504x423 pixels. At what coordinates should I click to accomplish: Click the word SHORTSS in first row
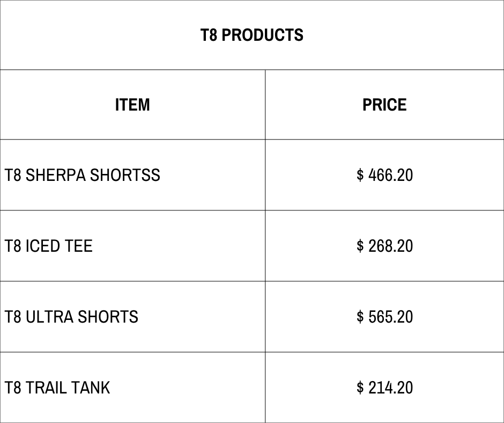coord(125,175)
